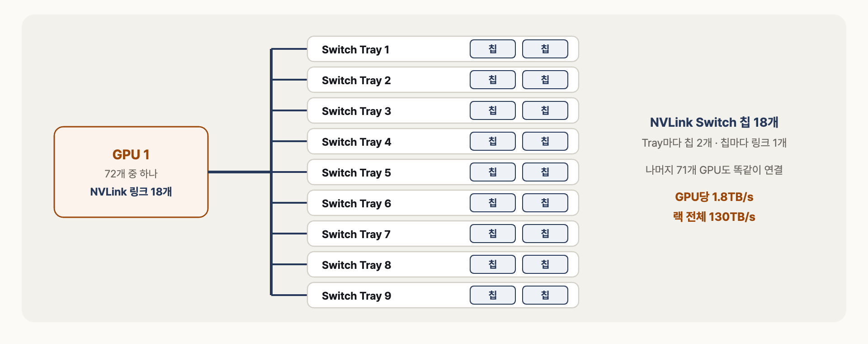Click the second 칩 chip in Switch Tray 1
The height and width of the screenshot is (344, 868).
[x=545, y=49]
